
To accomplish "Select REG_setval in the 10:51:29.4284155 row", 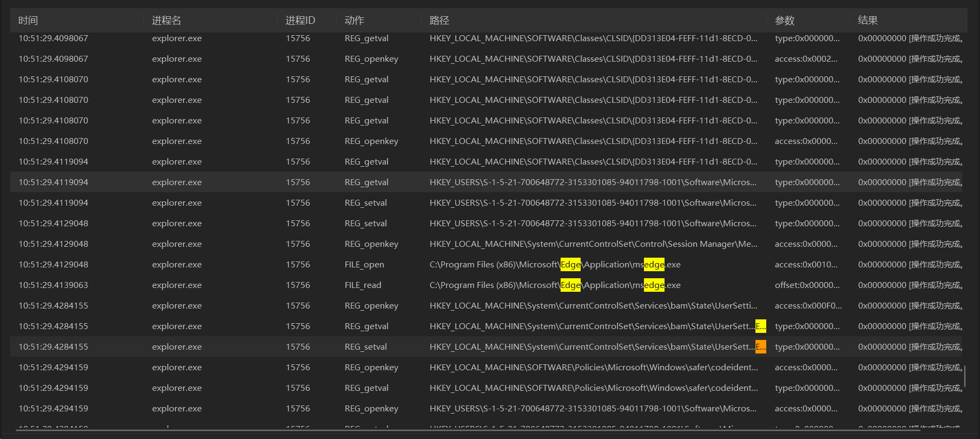I will point(366,347).
